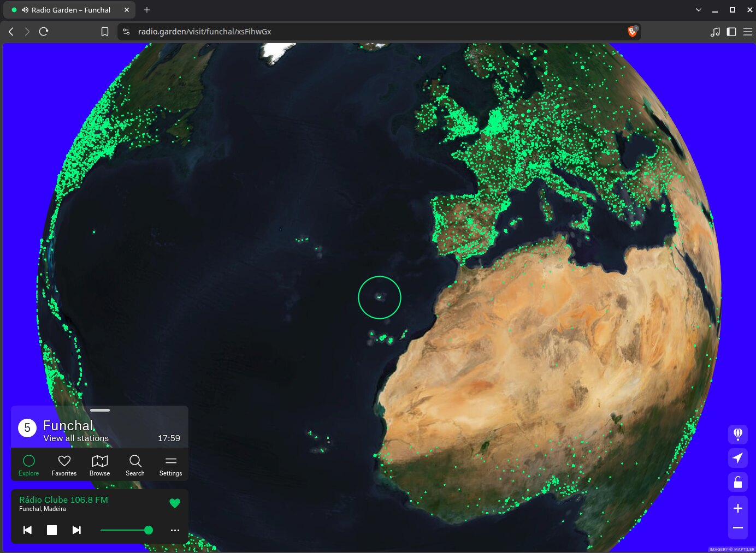
Task: Click the Funchal station dot in circle
Action: [379, 298]
